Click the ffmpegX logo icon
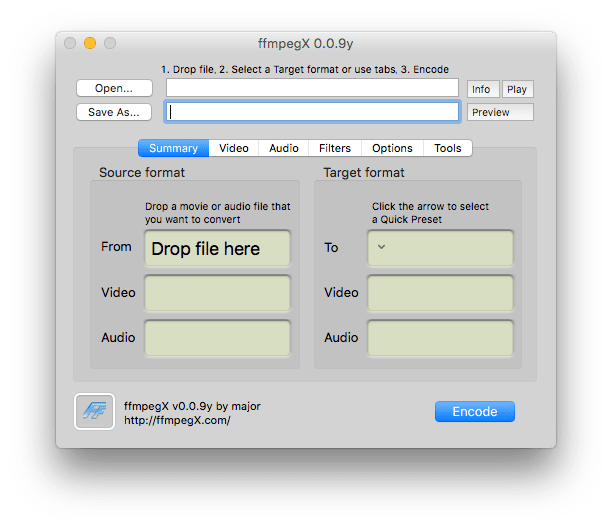Screen dimensions: 612x528 pos(94,411)
